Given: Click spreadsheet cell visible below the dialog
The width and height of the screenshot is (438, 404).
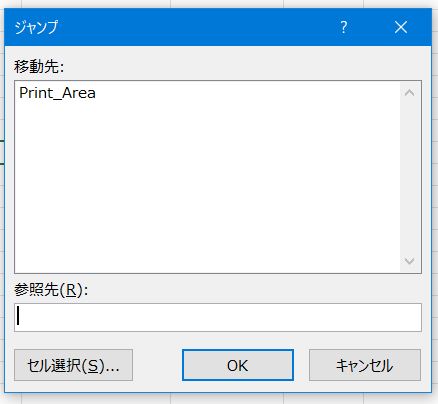Looking at the screenshot, I should point(227,399).
